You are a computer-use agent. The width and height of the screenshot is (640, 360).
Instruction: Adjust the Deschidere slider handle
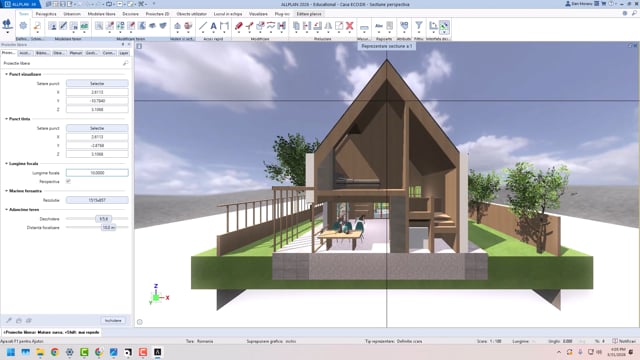104,219
